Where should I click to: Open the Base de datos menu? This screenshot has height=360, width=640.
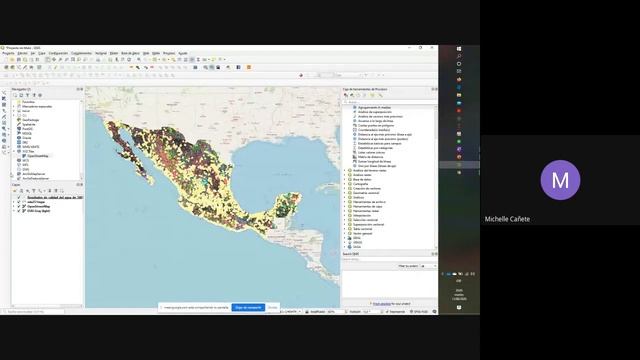pyautogui.click(x=130, y=53)
